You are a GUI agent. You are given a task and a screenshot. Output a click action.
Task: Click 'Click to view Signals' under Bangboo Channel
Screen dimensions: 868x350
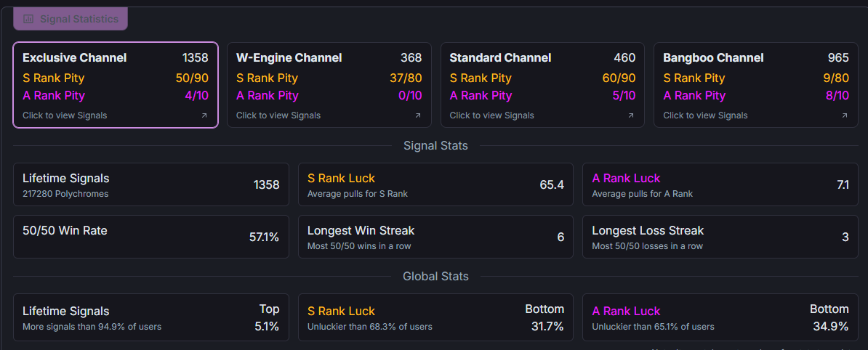[705, 115]
